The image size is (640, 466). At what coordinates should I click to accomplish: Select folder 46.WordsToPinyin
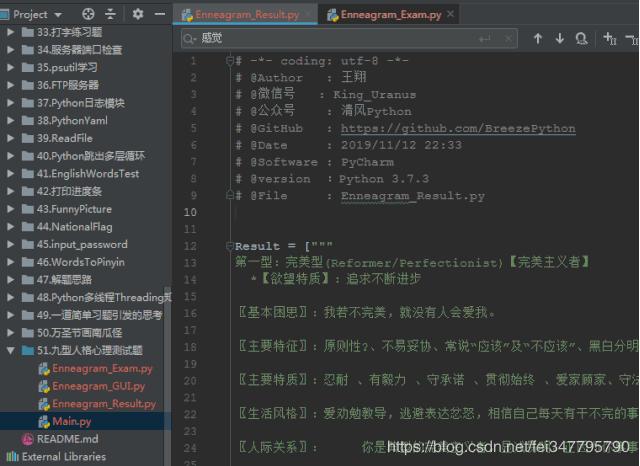80,262
